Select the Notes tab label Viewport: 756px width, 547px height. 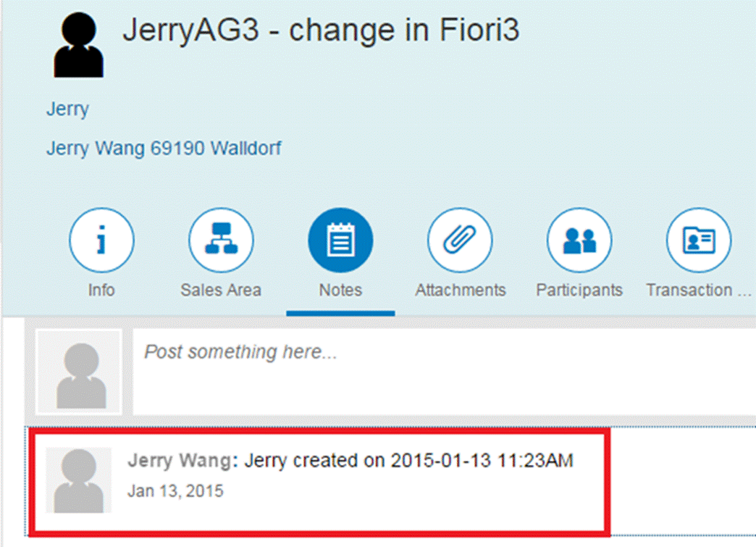click(340, 290)
